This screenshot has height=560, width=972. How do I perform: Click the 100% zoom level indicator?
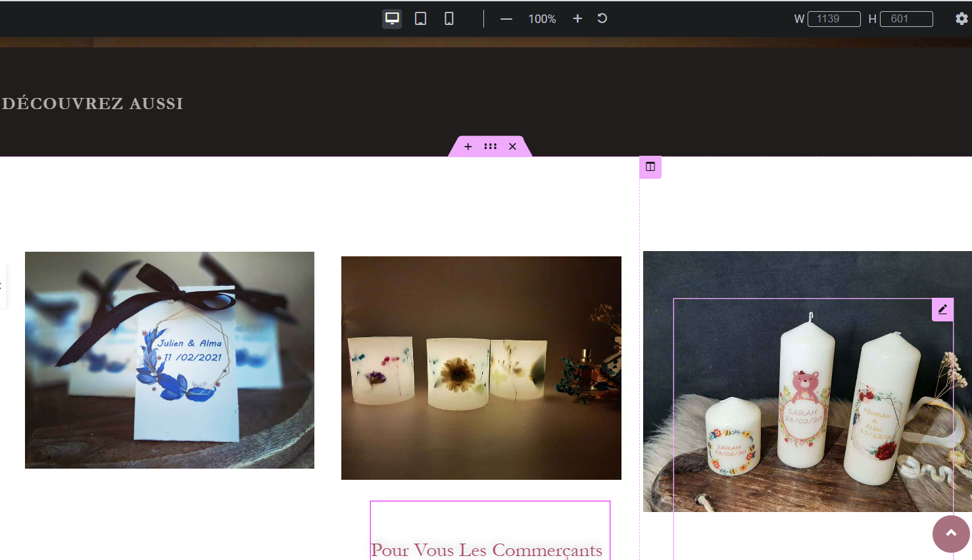click(542, 19)
